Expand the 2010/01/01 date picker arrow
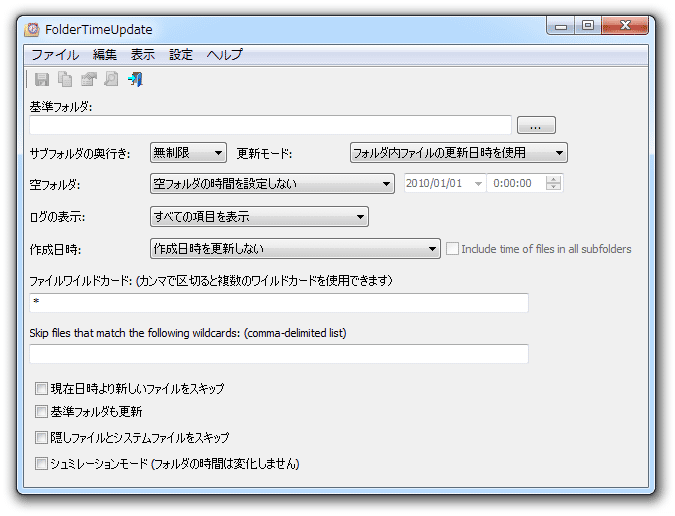The image size is (675, 516). click(478, 184)
